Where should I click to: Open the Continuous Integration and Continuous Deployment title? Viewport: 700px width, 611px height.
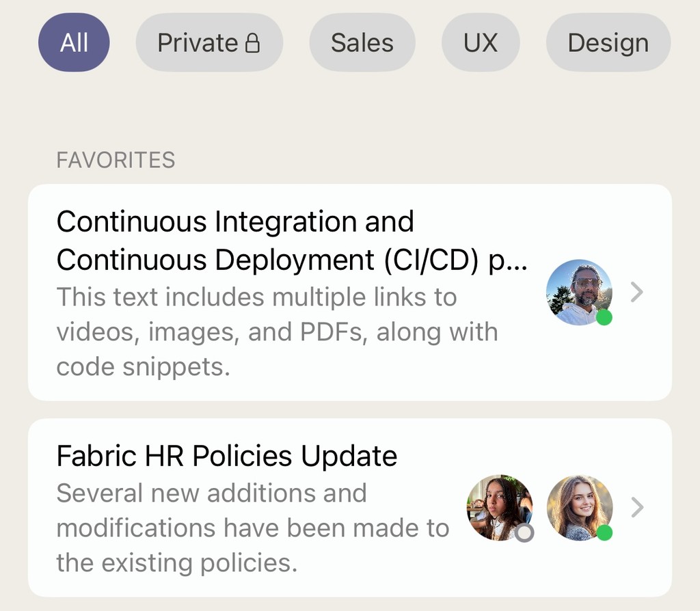(273, 241)
